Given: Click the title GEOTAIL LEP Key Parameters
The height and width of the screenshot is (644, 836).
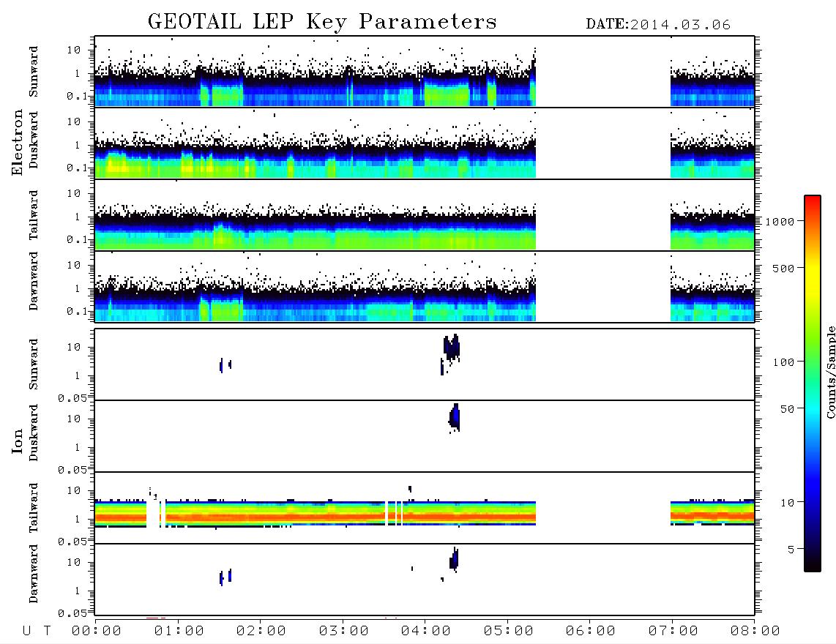Looking at the screenshot, I should [322, 22].
